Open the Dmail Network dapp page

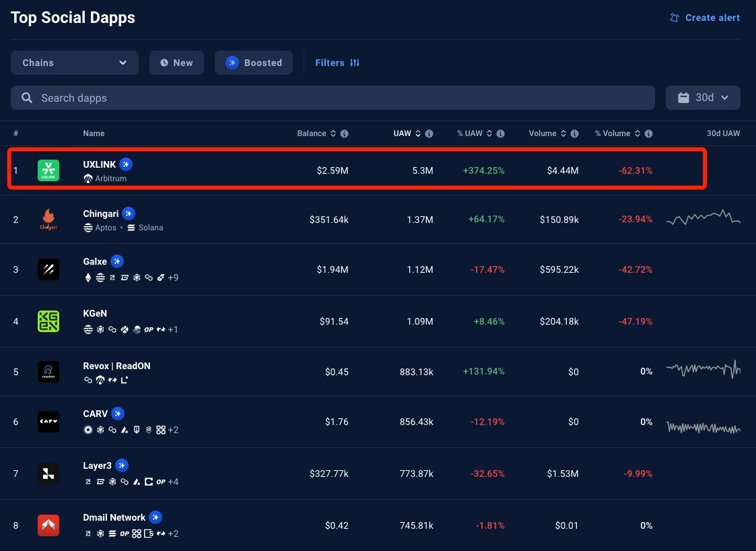point(114,517)
